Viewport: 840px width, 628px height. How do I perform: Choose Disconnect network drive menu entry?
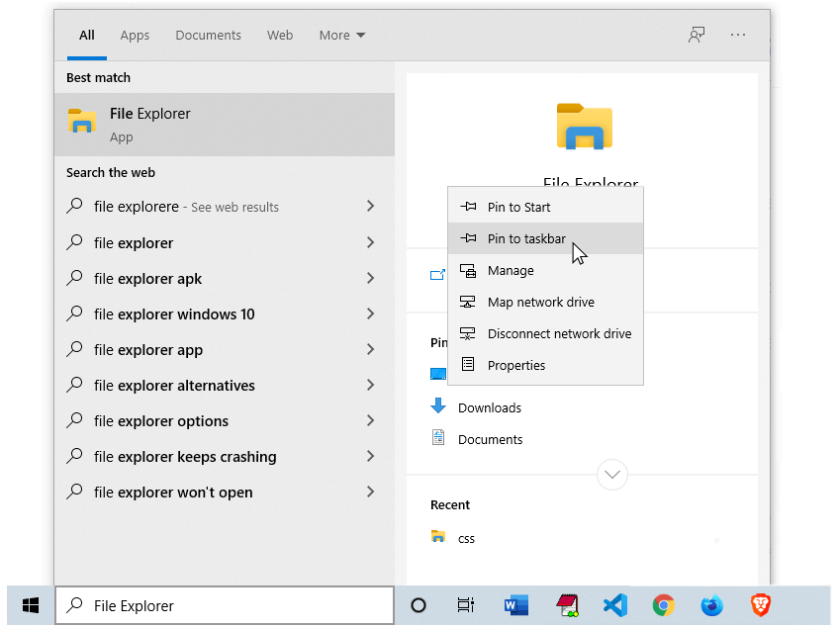545,333
